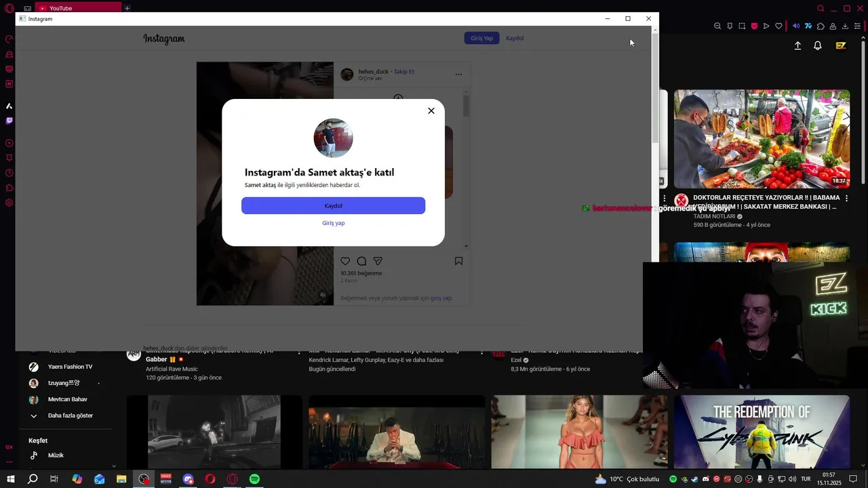Click the 7TV extension icon
Screen dimensions: 868x488
[x=808, y=26]
